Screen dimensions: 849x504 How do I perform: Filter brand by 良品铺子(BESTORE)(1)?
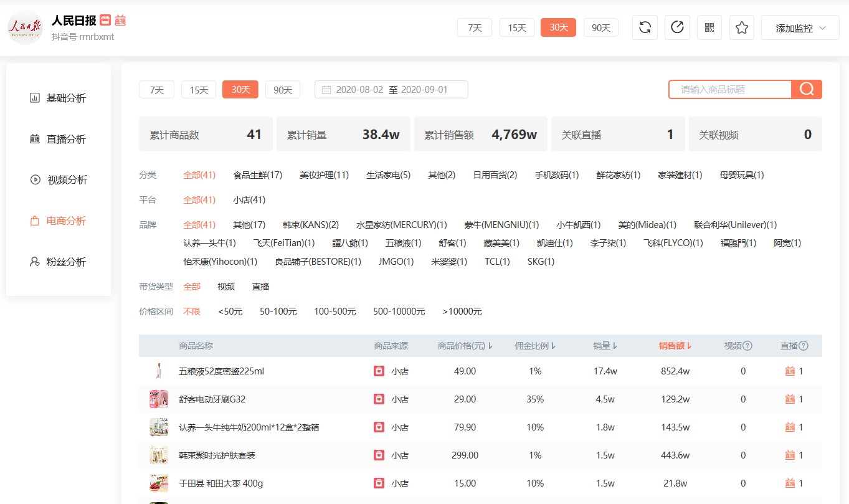(318, 262)
